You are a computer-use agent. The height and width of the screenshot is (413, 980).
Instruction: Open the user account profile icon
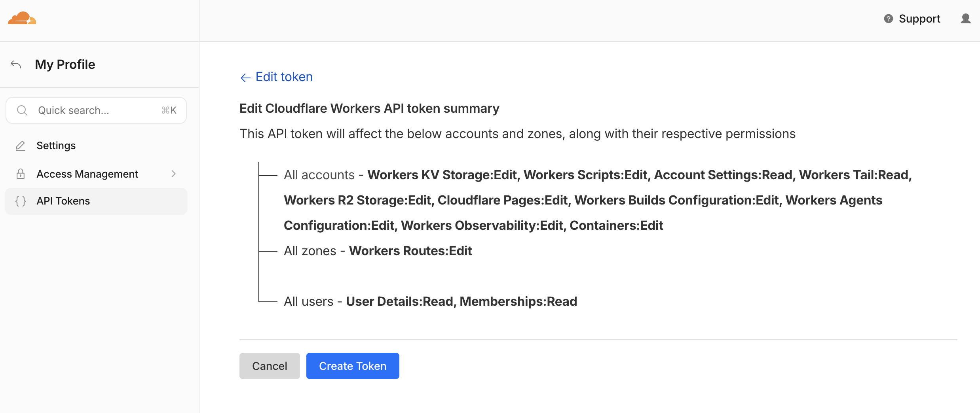tap(966, 19)
